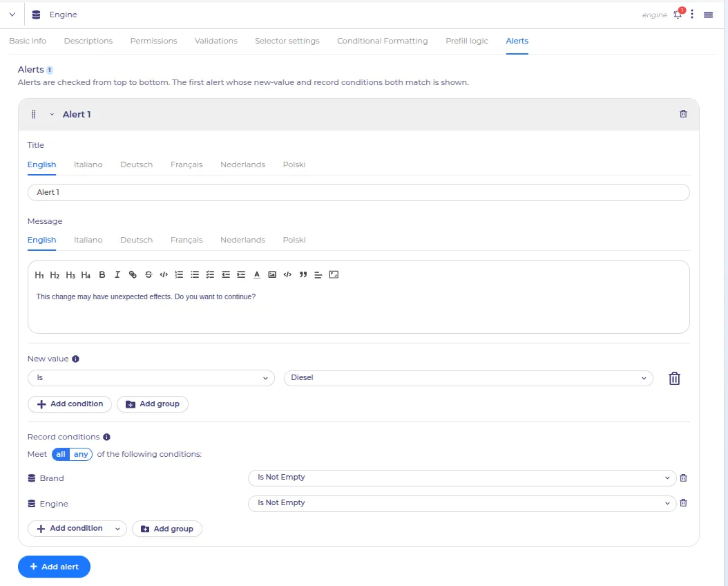This screenshot has height=586, width=728.
Task: Switch condition matching to "any"
Action: click(x=81, y=454)
